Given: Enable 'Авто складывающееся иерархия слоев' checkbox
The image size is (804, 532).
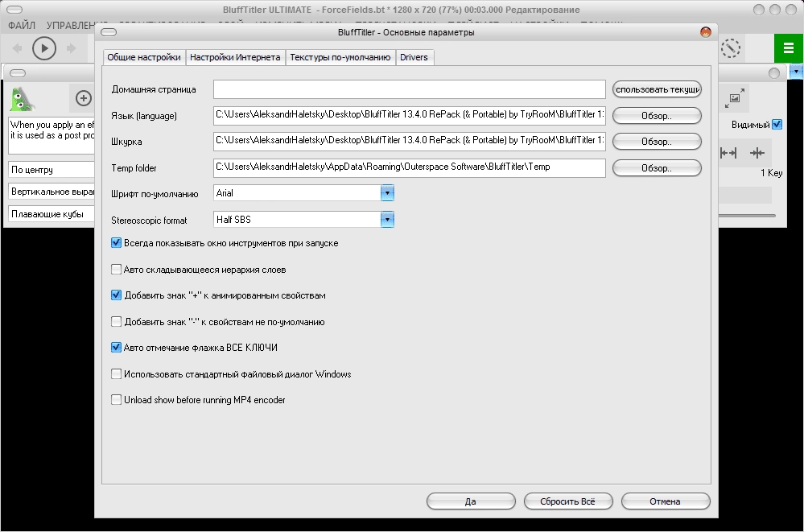Looking at the screenshot, I should (x=117, y=270).
